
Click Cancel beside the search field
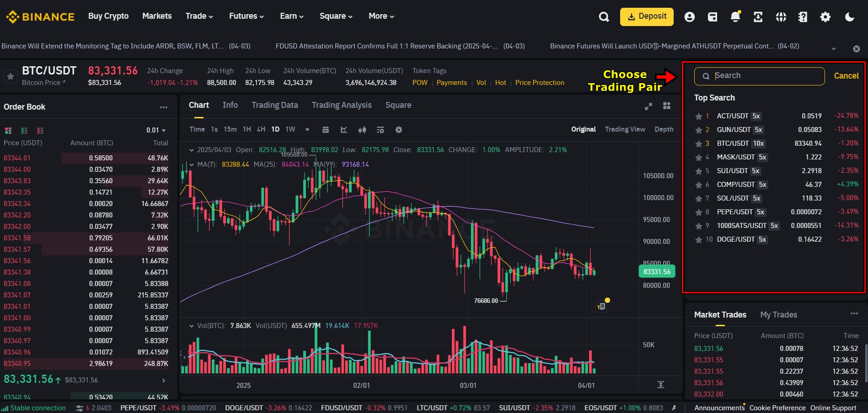point(846,76)
